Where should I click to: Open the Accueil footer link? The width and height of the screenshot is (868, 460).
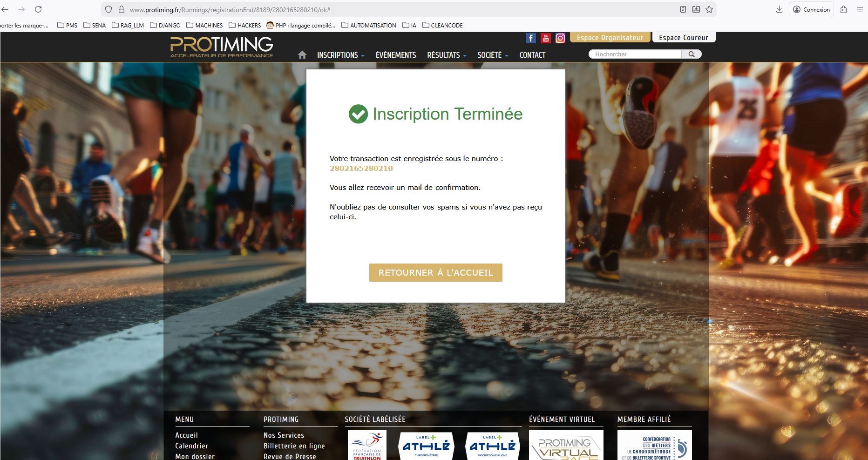tap(186, 435)
